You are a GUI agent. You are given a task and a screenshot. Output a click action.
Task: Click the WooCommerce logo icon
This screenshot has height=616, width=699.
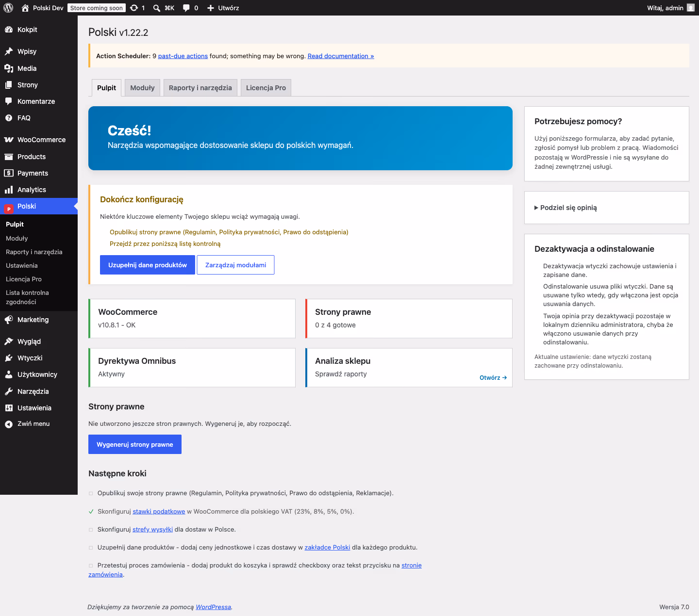coord(9,140)
